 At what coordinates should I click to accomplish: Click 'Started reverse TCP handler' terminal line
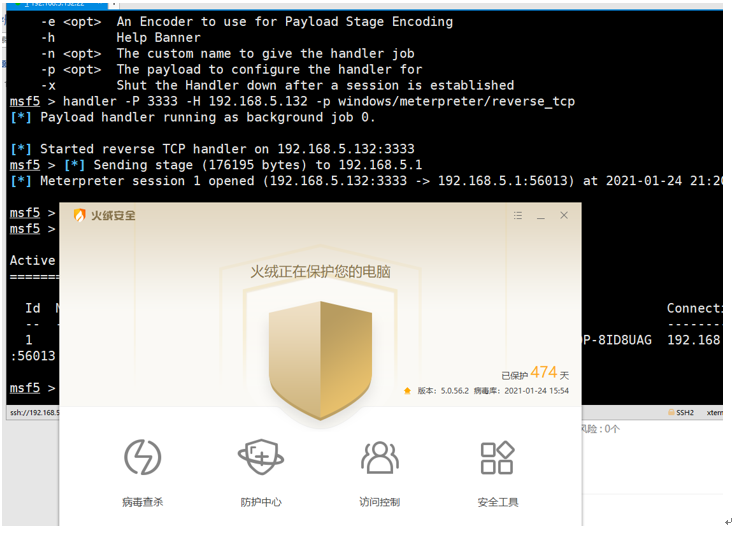(213, 149)
